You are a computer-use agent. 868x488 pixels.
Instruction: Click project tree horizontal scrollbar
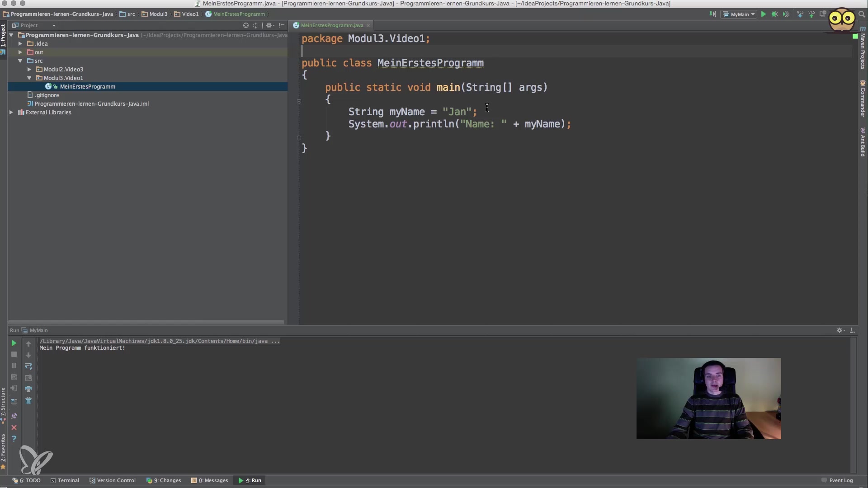(146, 322)
